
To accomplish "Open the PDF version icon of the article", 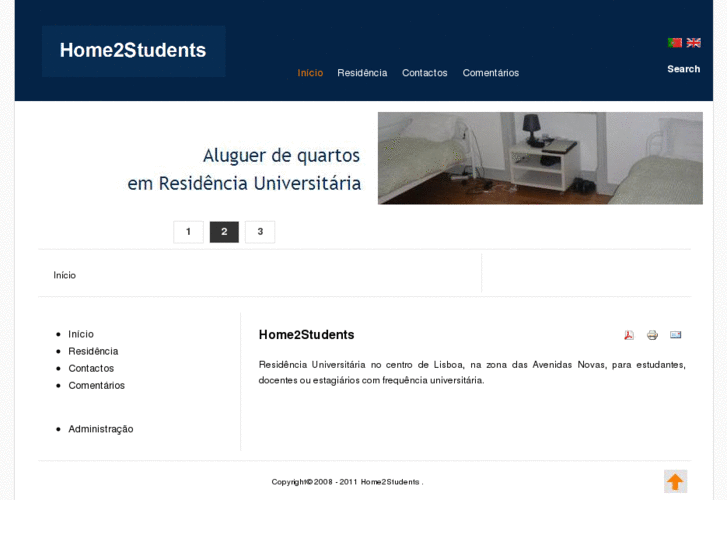I will coord(629,335).
